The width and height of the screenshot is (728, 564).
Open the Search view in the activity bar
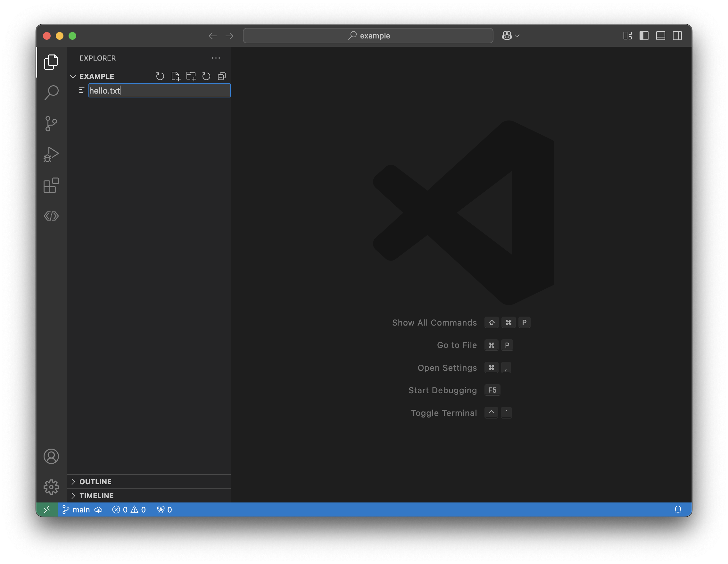point(51,93)
